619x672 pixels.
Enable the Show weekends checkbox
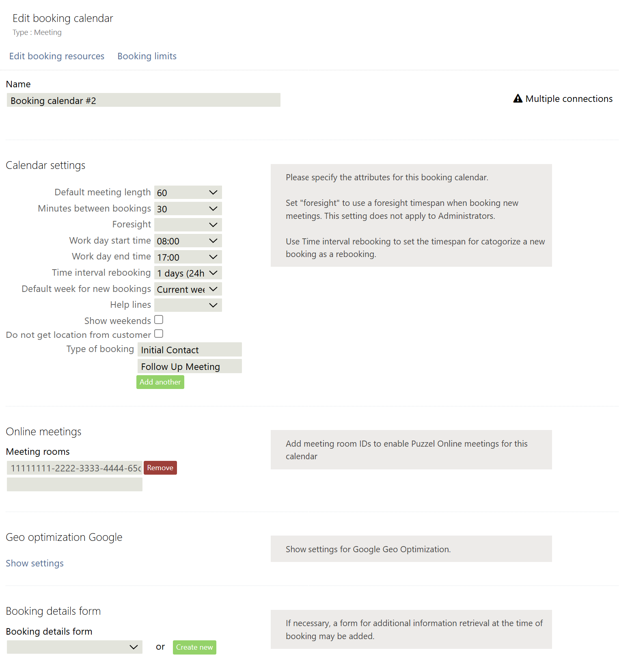click(159, 320)
